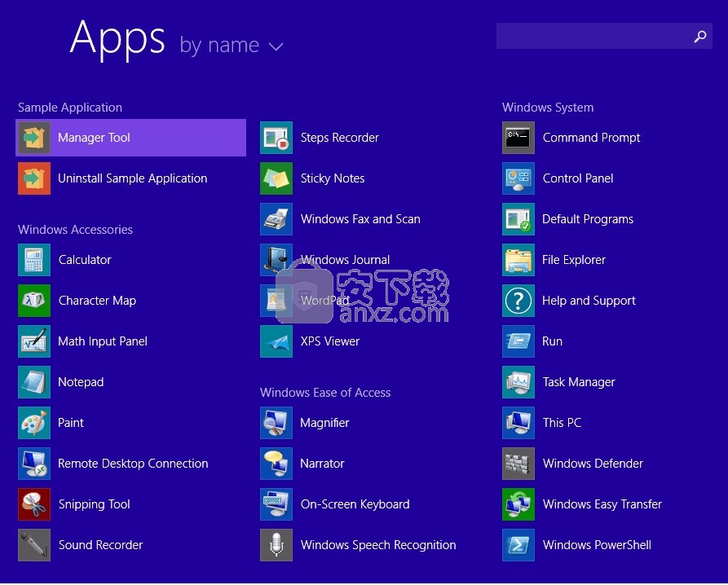The height and width of the screenshot is (585, 728).
Task: Click the 'Sticky Notes' label
Action: point(333,178)
